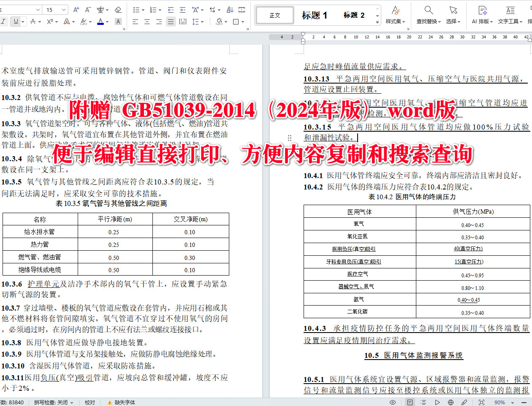Decrease font size with A- icon
This screenshot has height=406, width=532.
[x=88, y=10]
